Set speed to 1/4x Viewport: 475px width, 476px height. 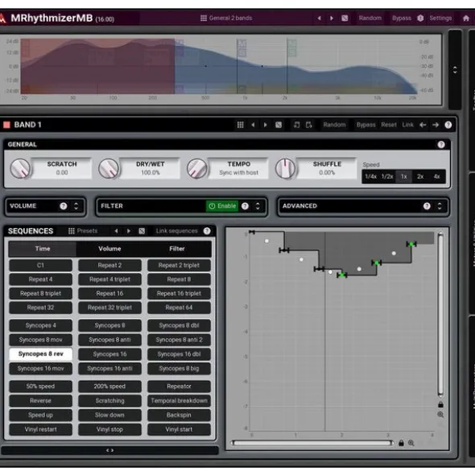pos(370,176)
